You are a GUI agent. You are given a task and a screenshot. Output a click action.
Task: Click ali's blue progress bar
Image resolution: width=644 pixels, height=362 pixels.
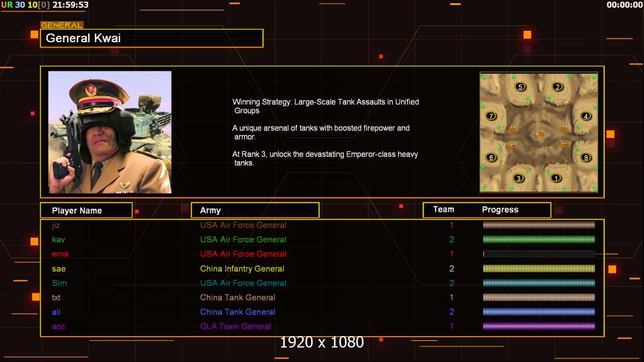[539, 312]
